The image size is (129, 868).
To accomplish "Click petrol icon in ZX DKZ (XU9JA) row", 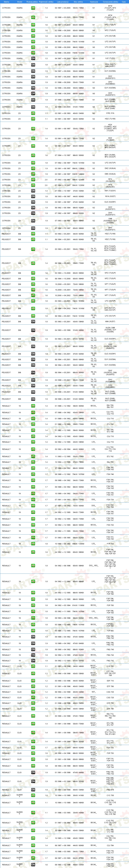I will pyautogui.click(x=33, y=168).
